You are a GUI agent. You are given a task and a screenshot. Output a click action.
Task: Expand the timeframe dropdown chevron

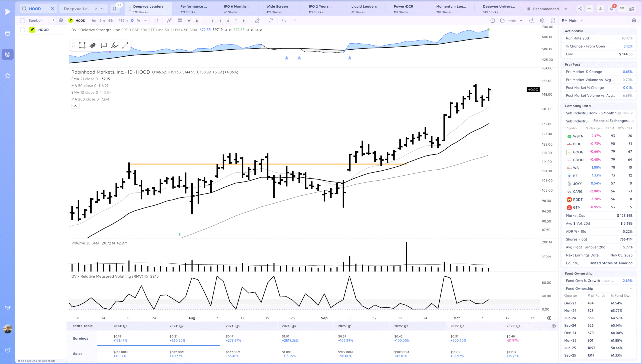pos(145,21)
